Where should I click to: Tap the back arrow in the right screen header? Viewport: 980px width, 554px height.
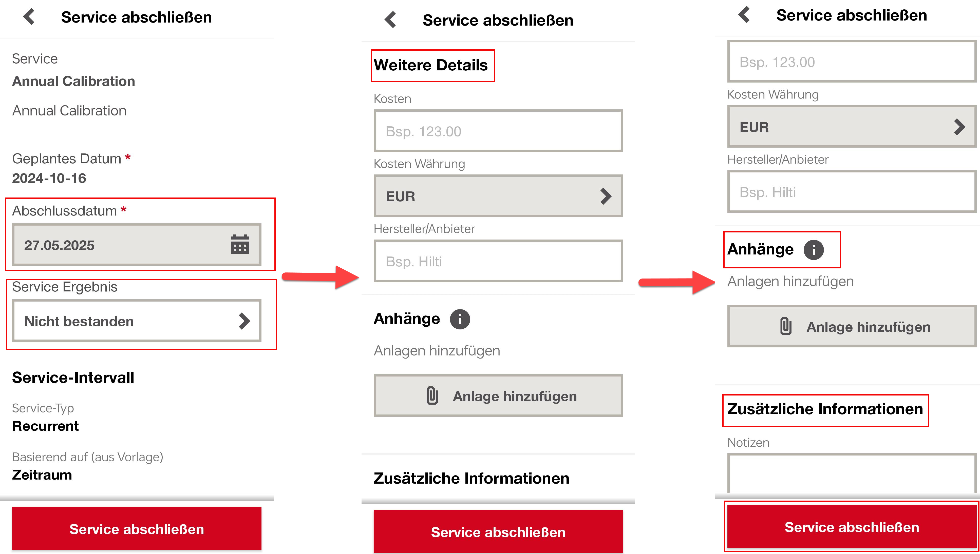(744, 15)
